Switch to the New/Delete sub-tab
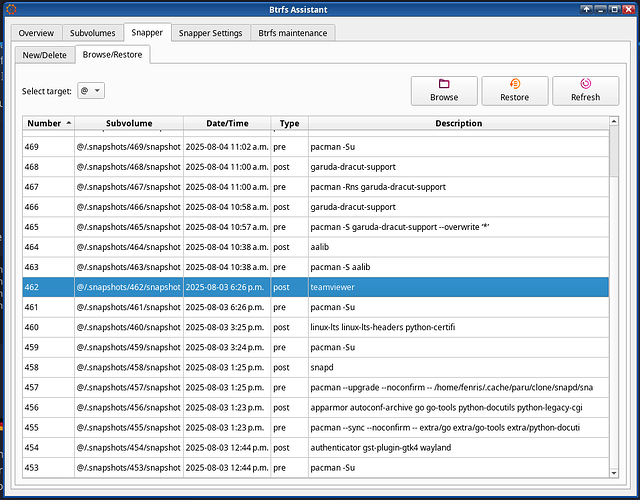This screenshot has height=500, width=640. tap(45, 55)
